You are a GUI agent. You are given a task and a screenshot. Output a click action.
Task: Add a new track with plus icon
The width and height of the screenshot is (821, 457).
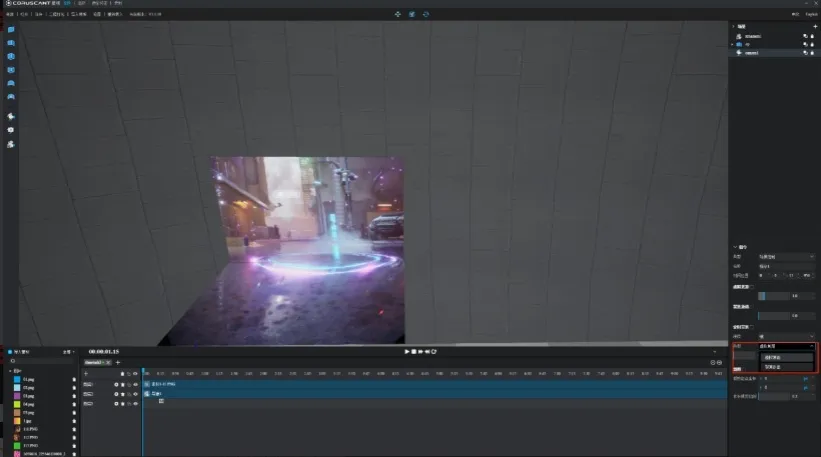pyautogui.click(x=86, y=374)
